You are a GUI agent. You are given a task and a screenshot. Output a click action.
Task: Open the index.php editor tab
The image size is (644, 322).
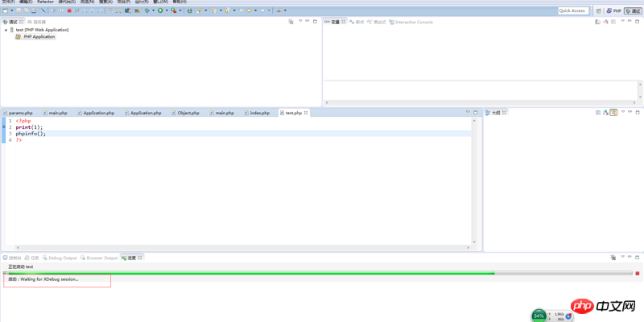click(x=257, y=113)
